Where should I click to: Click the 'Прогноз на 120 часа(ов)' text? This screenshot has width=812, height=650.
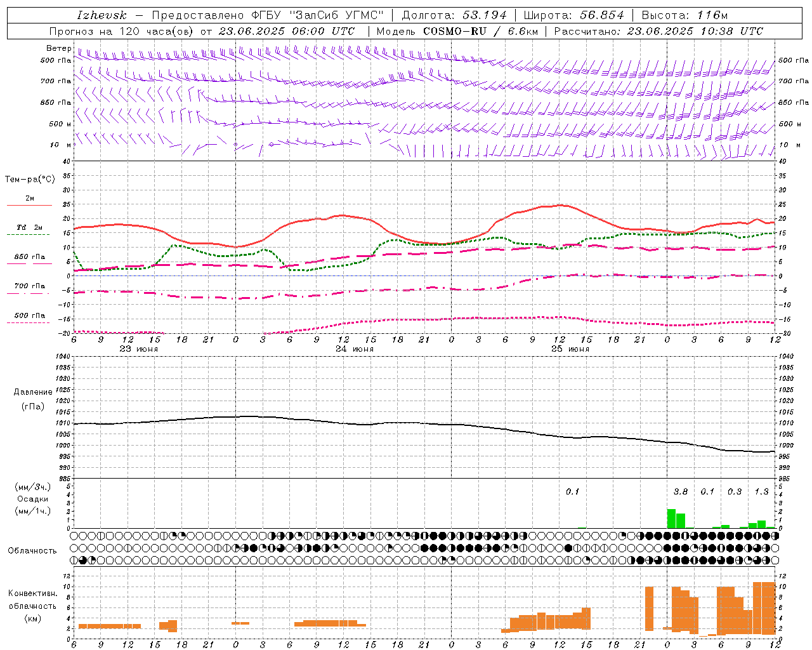pyautogui.click(x=121, y=31)
